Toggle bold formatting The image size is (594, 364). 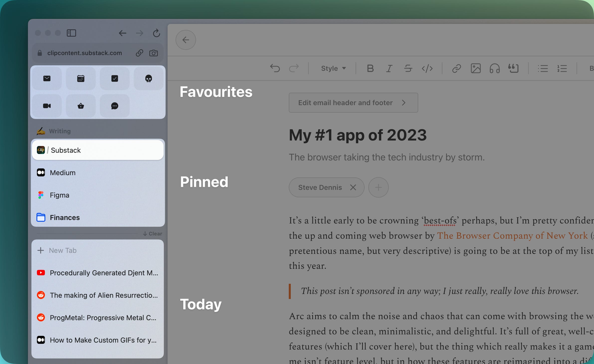point(370,68)
